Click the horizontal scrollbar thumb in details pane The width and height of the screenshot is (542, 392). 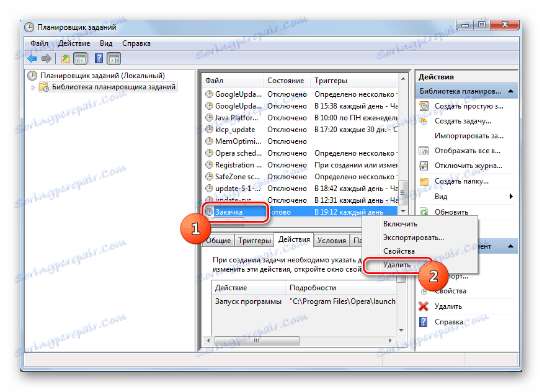257,341
